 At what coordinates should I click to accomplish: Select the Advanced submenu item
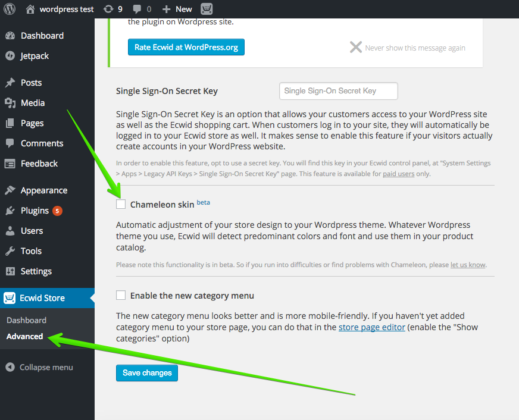click(25, 336)
